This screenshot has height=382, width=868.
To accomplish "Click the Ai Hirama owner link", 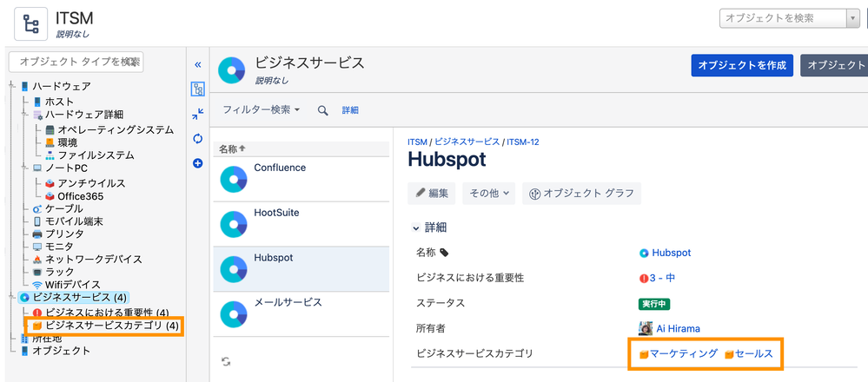I will tap(678, 328).
